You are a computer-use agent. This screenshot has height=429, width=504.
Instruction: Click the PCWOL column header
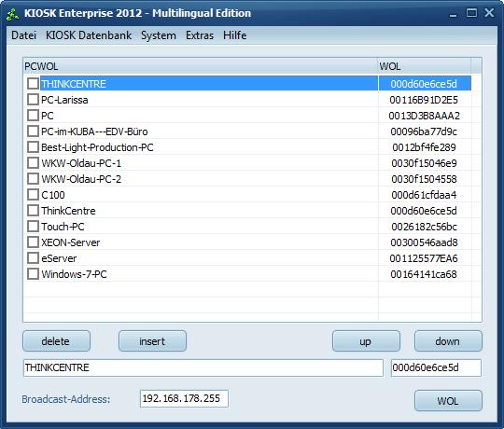point(201,66)
